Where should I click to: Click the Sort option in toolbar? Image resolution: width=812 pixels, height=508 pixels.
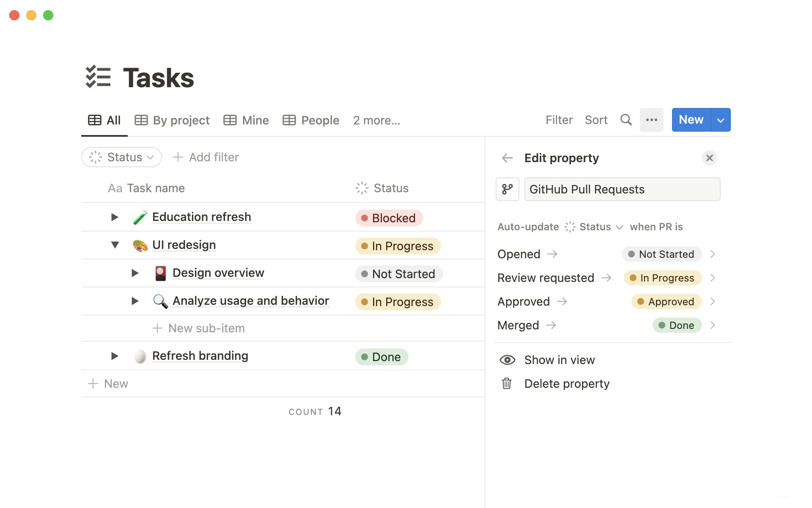[x=596, y=119]
